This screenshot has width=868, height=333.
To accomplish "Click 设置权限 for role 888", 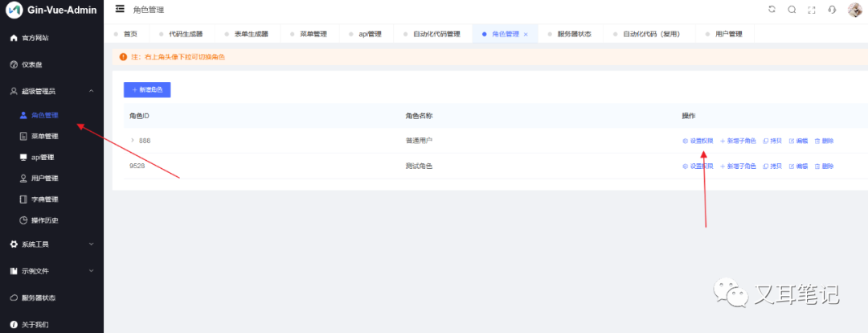I will 698,141.
